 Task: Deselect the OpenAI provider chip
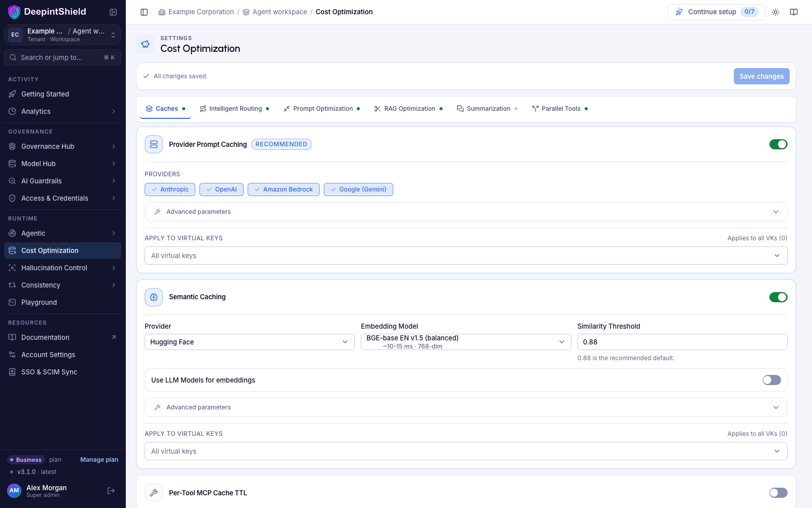click(x=221, y=189)
